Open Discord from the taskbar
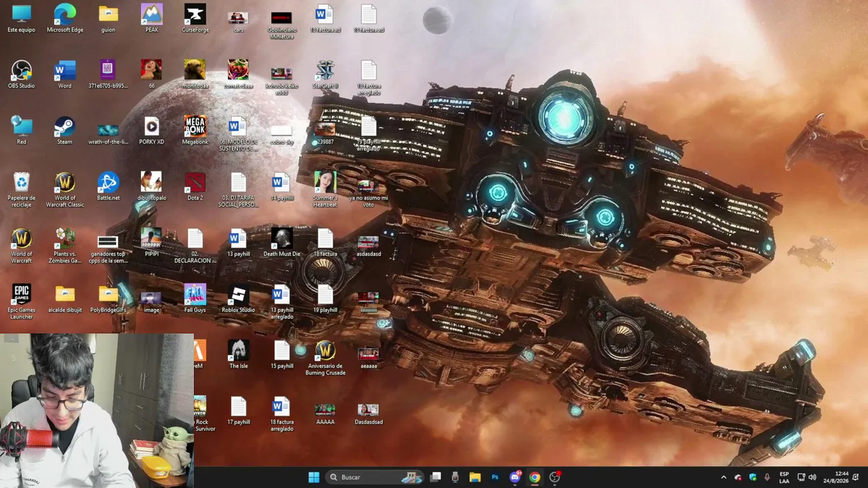Screen dimensions: 868x488 [x=515, y=477]
